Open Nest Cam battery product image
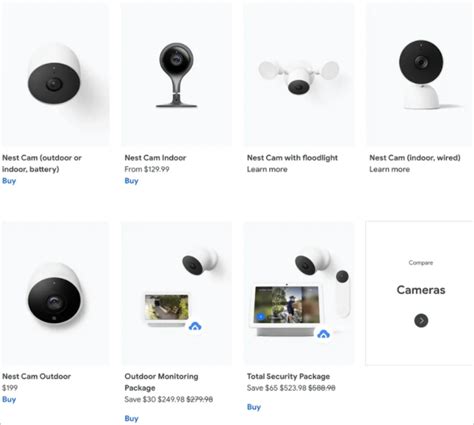 click(55, 74)
